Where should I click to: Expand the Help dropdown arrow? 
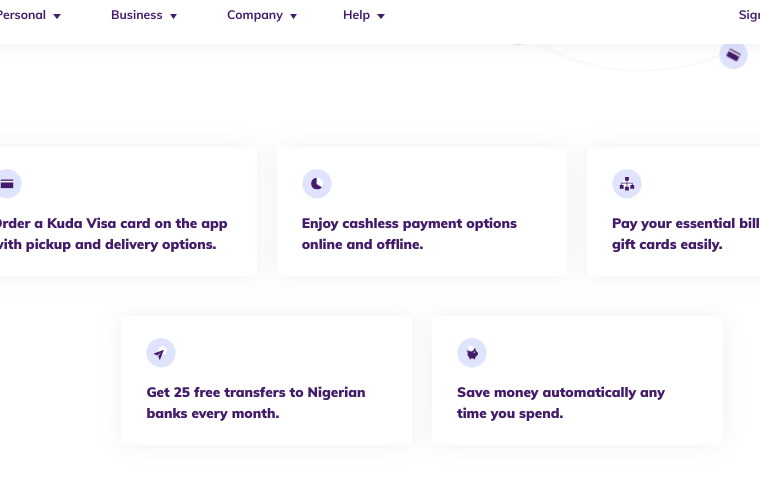[x=381, y=16]
